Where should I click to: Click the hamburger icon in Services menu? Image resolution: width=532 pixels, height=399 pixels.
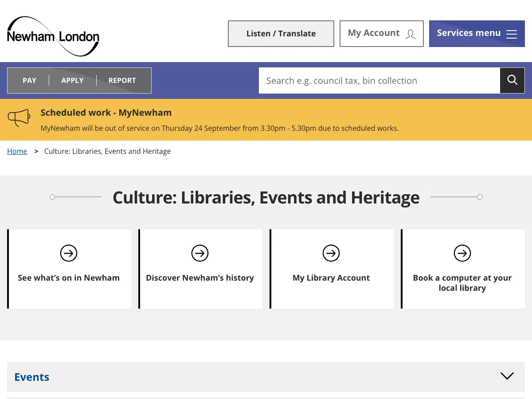pos(512,34)
